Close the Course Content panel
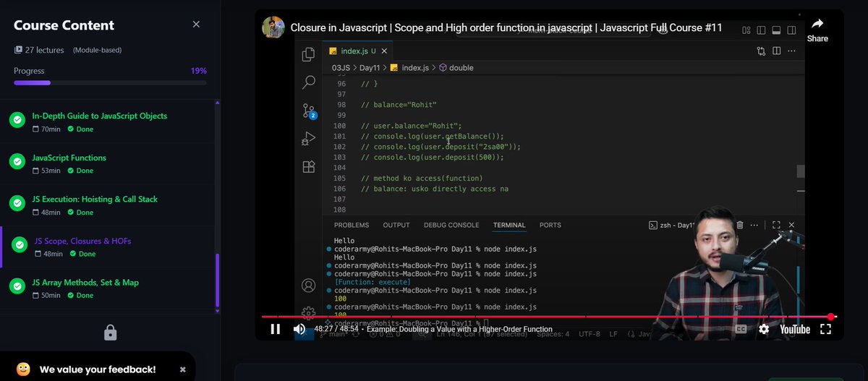The width and height of the screenshot is (868, 381). [x=196, y=25]
